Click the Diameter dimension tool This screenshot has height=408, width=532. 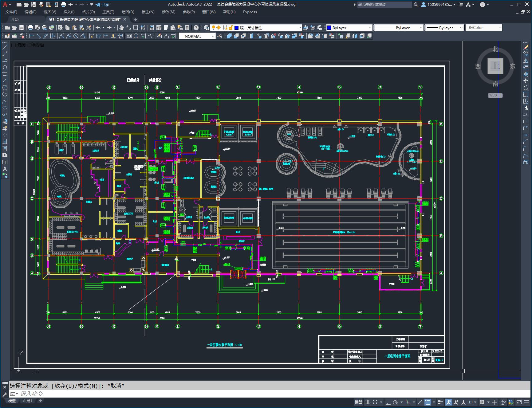76,36
